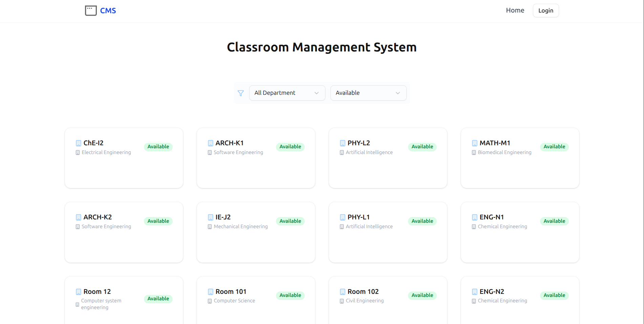
Task: Click the room icon beside MATH-M1
Action: click(475, 143)
